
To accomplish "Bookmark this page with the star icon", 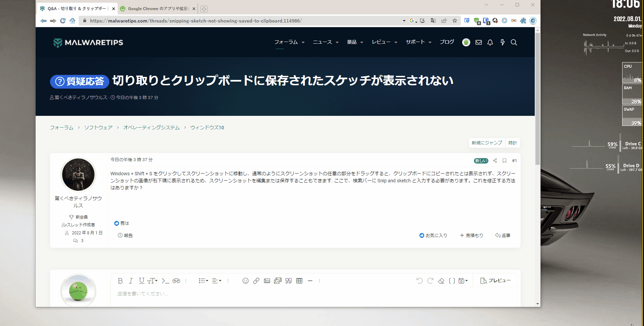I will coord(455,21).
